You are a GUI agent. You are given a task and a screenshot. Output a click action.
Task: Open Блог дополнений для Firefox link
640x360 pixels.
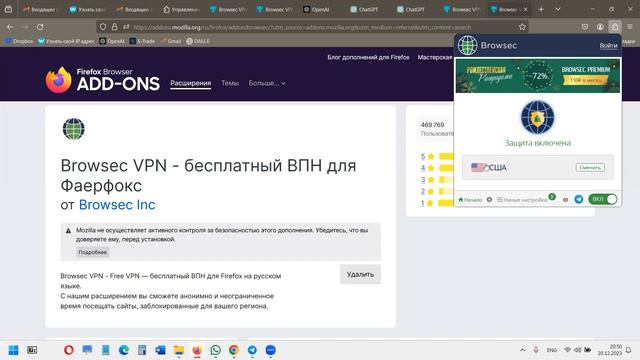click(368, 57)
